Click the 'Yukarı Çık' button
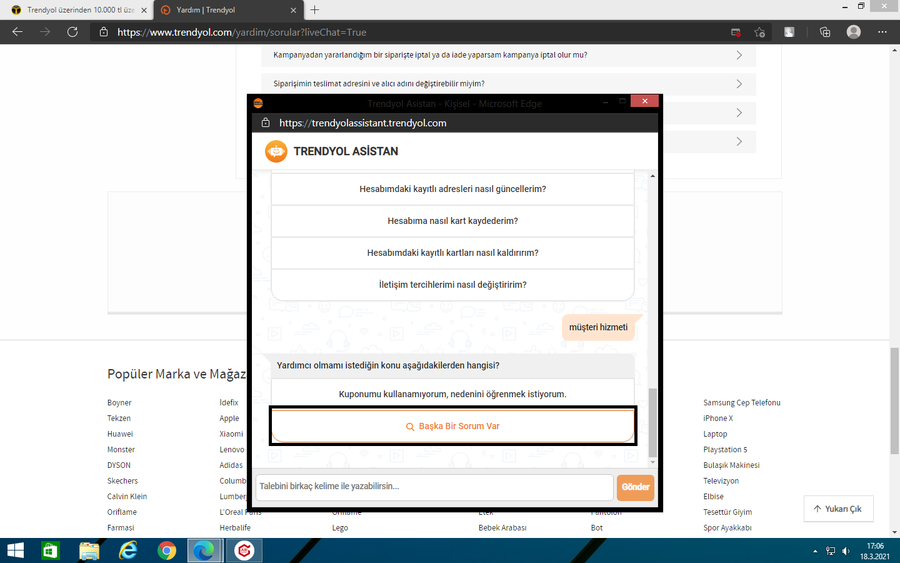Viewport: 900px width, 563px height. pos(838,509)
